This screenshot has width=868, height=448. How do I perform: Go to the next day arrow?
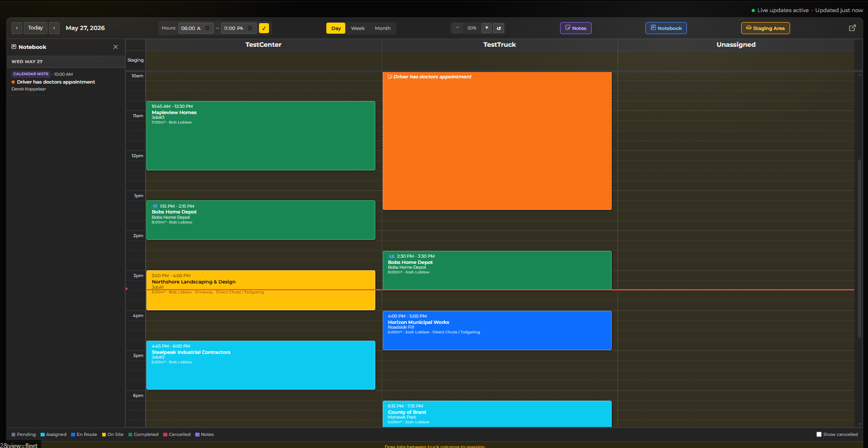click(54, 28)
